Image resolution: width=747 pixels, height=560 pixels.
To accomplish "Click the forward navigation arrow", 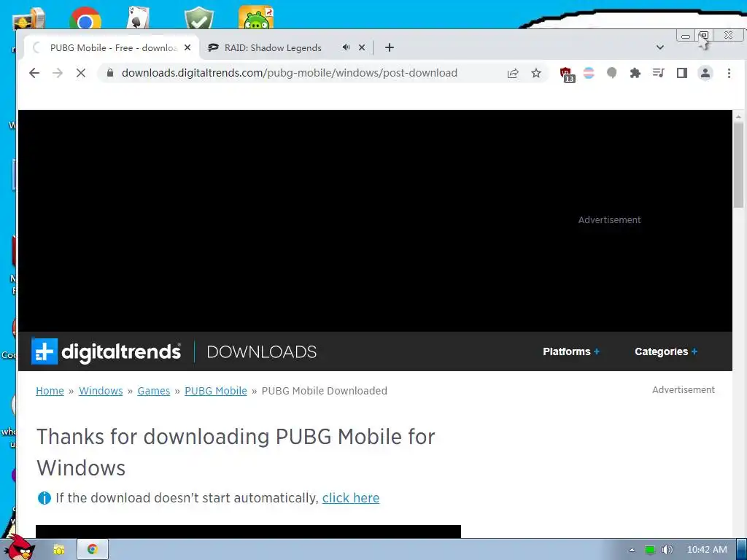I will click(58, 73).
